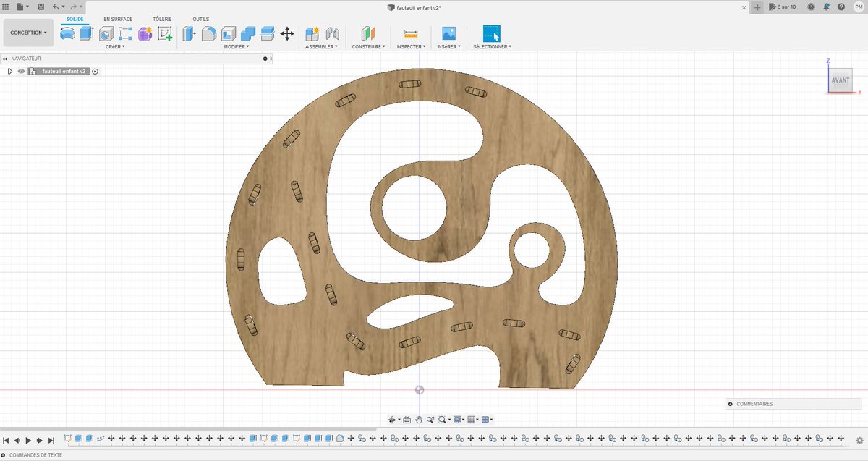Open the Insérer dropdown menu
The width and height of the screenshot is (868, 461).
pos(448,46)
